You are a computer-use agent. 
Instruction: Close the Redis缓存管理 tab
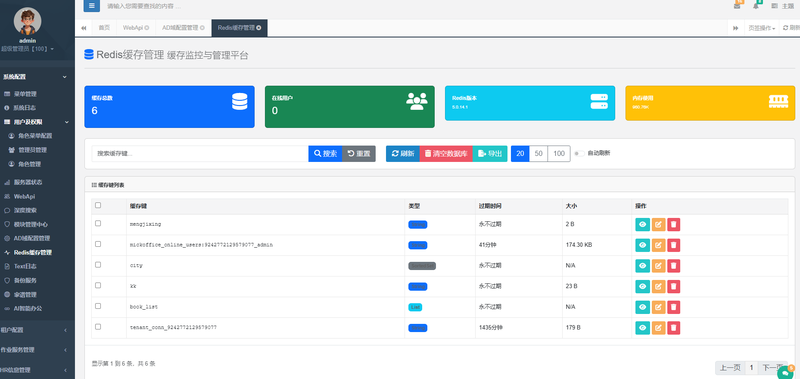(x=259, y=28)
